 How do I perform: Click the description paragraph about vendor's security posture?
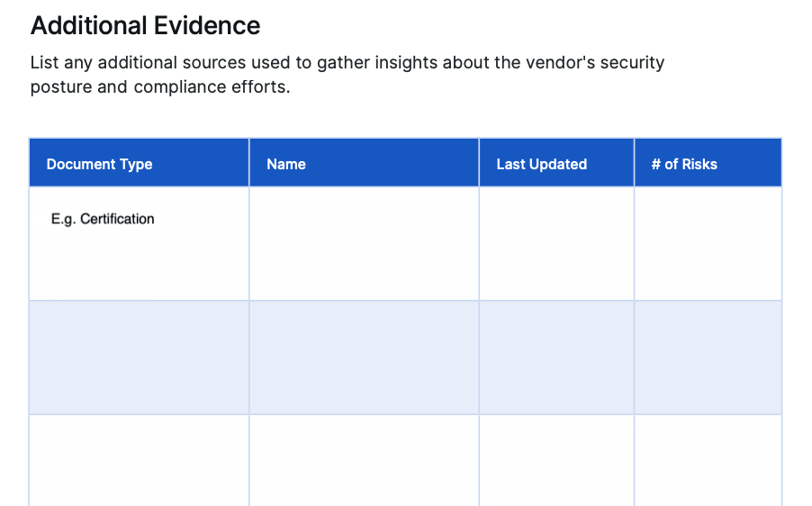(x=347, y=75)
